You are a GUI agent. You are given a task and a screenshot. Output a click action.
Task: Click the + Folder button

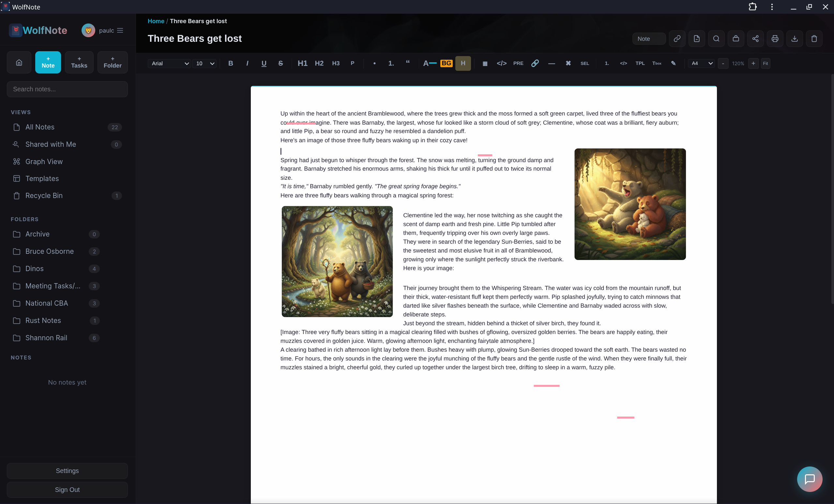113,62
